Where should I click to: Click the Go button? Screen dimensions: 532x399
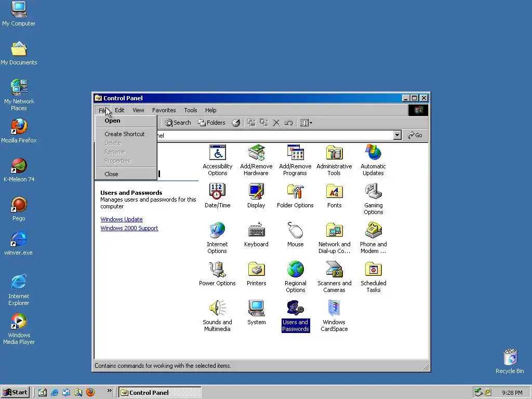415,135
